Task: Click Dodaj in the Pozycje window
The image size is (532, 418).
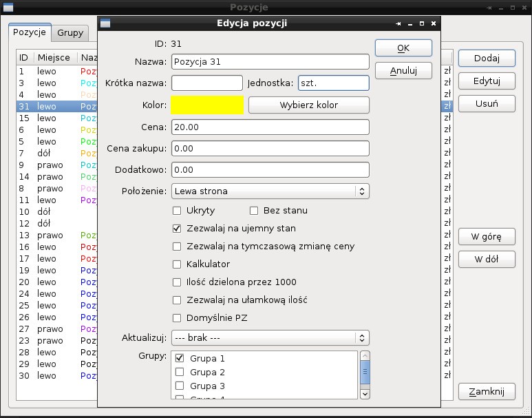Action: coord(487,58)
